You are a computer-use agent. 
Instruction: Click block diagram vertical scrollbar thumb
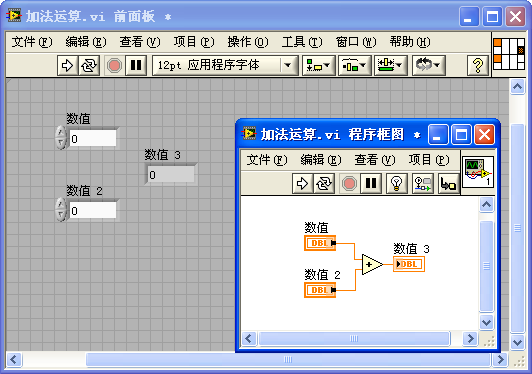[x=486, y=266]
